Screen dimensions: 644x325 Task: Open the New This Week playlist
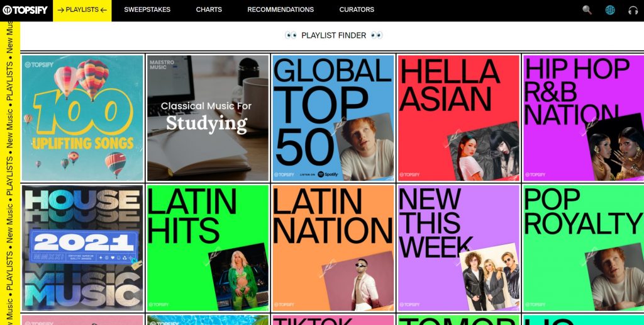[x=458, y=248]
